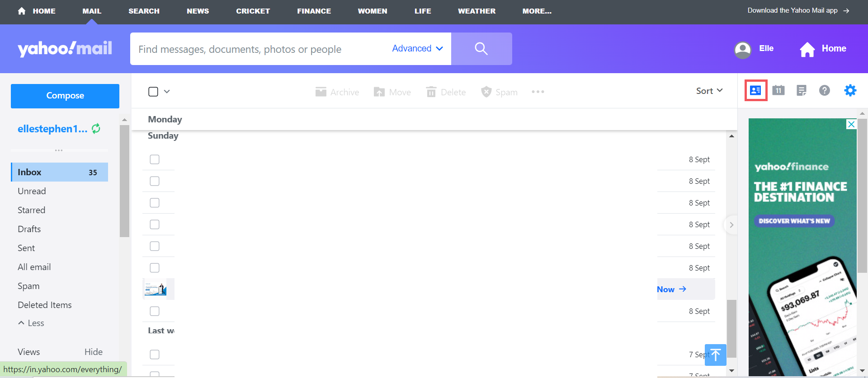Viewport: 868px width, 378px height.
Task: Click the left sidebar scrollbar thumb
Action: click(124, 181)
